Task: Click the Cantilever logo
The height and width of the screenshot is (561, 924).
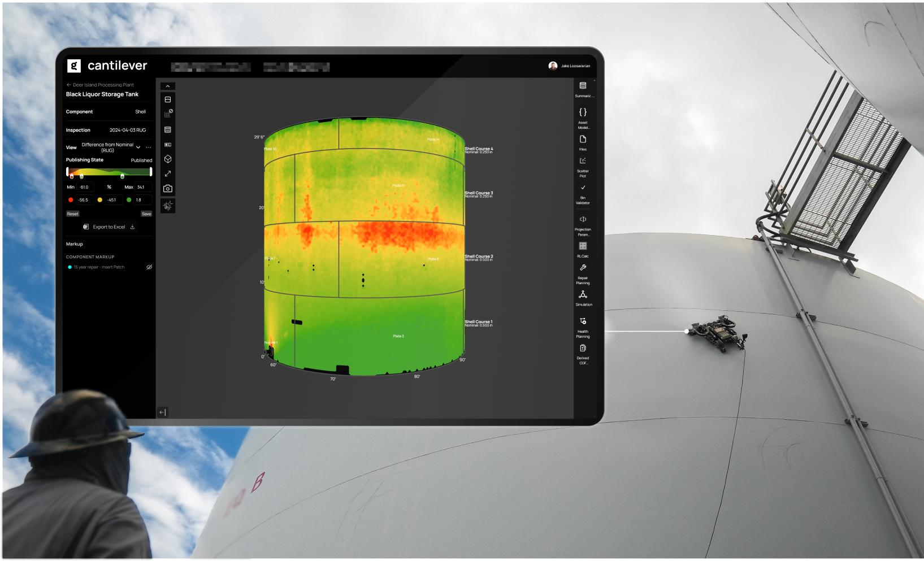Action: click(107, 66)
